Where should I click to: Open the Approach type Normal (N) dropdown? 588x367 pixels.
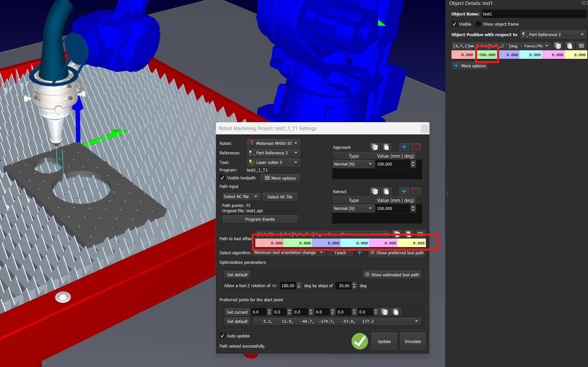coord(353,164)
